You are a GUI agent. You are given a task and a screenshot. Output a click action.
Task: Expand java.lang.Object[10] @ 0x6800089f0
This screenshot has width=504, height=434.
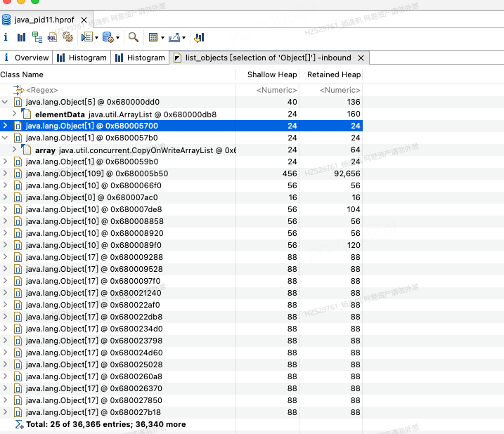coord(5,245)
